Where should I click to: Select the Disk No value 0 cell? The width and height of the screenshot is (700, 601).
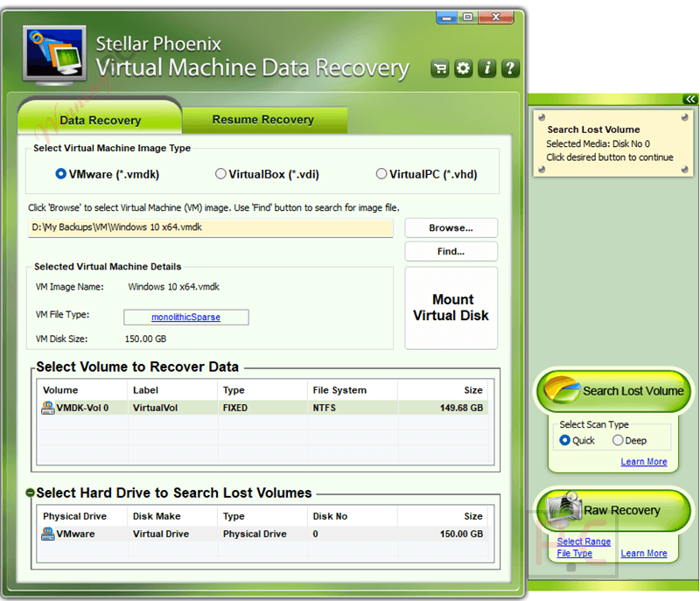[x=315, y=534]
